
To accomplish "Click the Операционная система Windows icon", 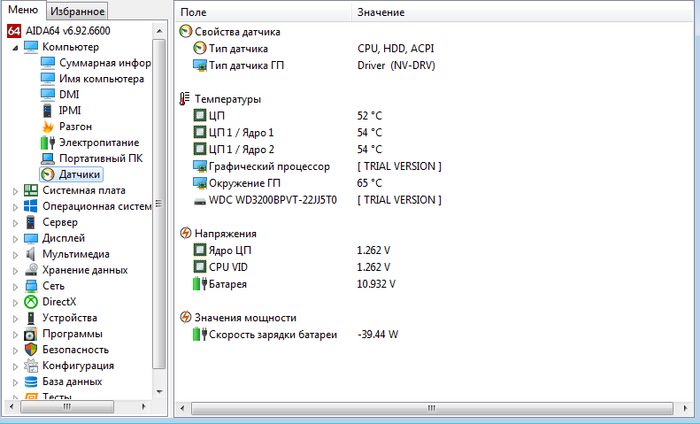I will point(31,206).
